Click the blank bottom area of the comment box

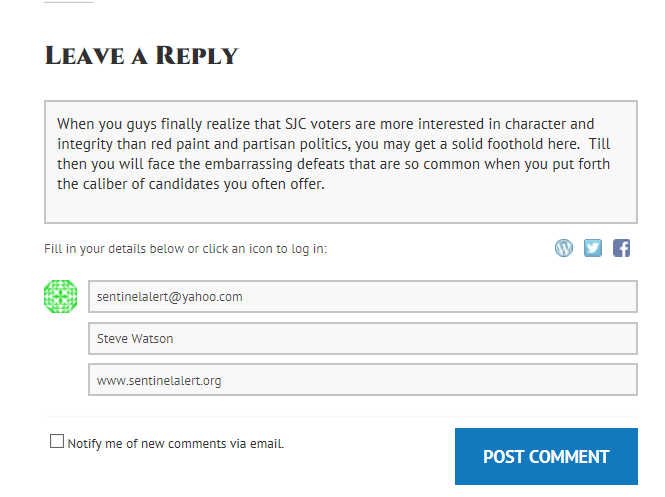340,208
